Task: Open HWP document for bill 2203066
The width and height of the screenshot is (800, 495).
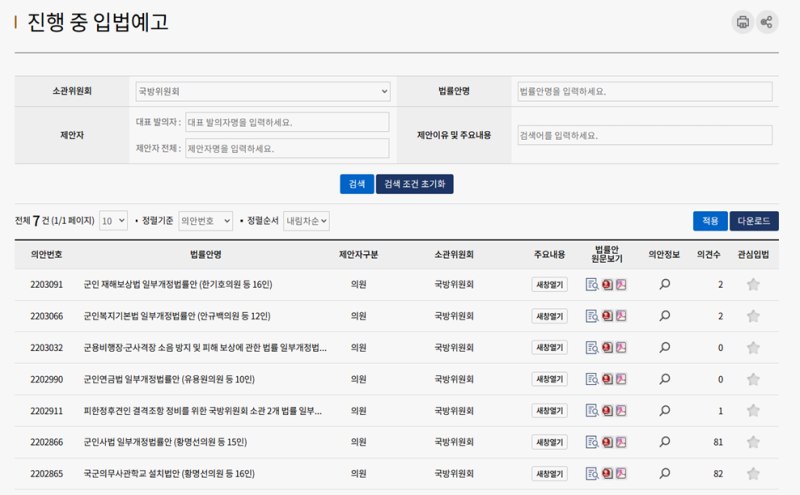Action: tap(607, 316)
